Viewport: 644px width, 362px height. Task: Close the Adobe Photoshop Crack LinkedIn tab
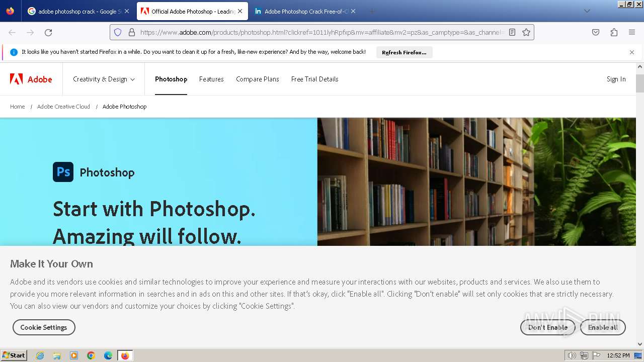point(353,11)
